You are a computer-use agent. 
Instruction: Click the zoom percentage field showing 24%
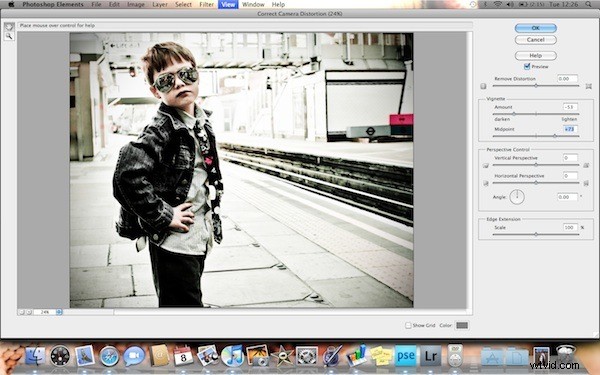tap(44, 312)
